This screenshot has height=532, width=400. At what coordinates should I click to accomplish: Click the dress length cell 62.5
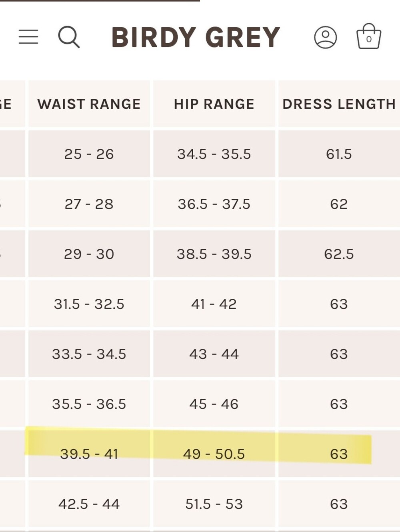click(339, 254)
